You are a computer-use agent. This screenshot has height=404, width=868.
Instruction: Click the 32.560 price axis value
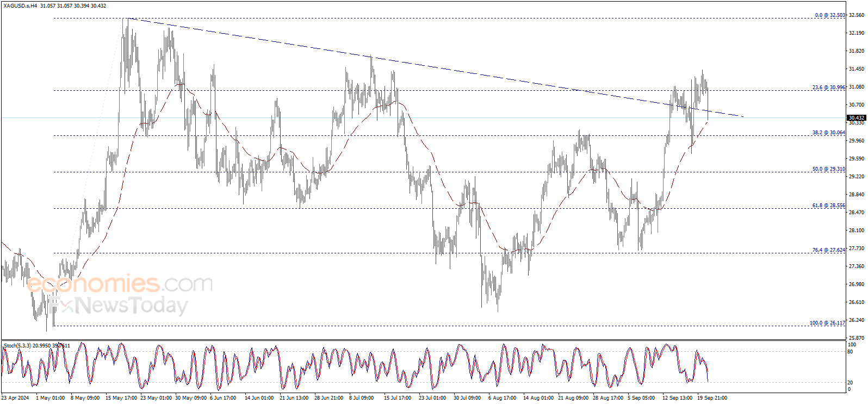click(857, 15)
